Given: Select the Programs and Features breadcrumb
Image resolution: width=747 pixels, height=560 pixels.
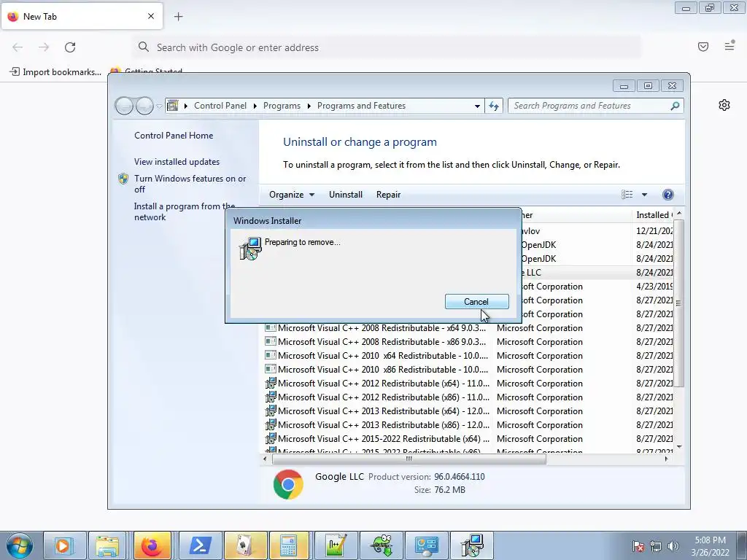Looking at the screenshot, I should 361,106.
